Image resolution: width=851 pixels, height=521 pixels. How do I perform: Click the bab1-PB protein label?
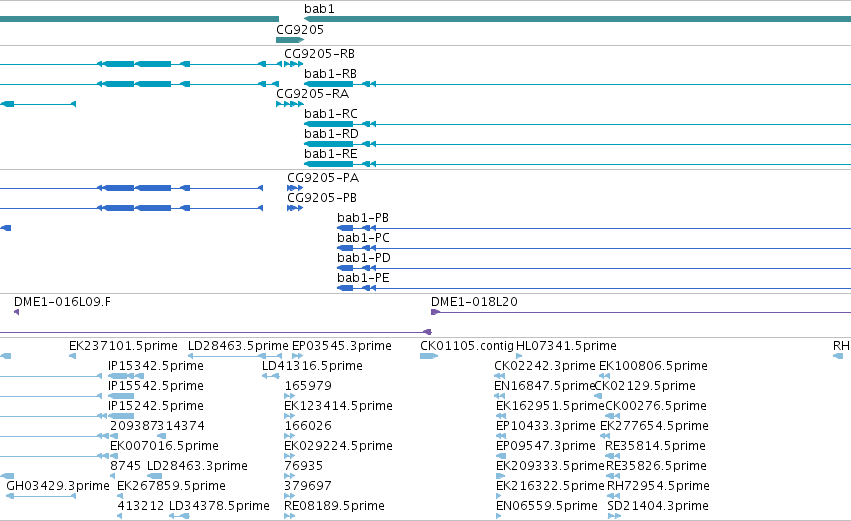363,218
